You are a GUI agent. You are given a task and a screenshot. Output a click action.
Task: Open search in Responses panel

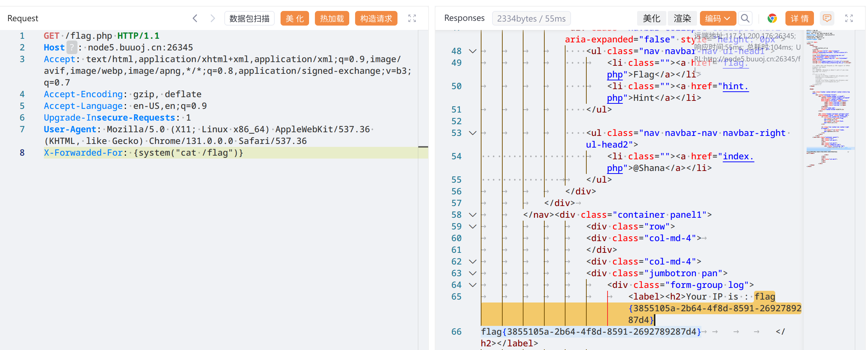click(745, 18)
